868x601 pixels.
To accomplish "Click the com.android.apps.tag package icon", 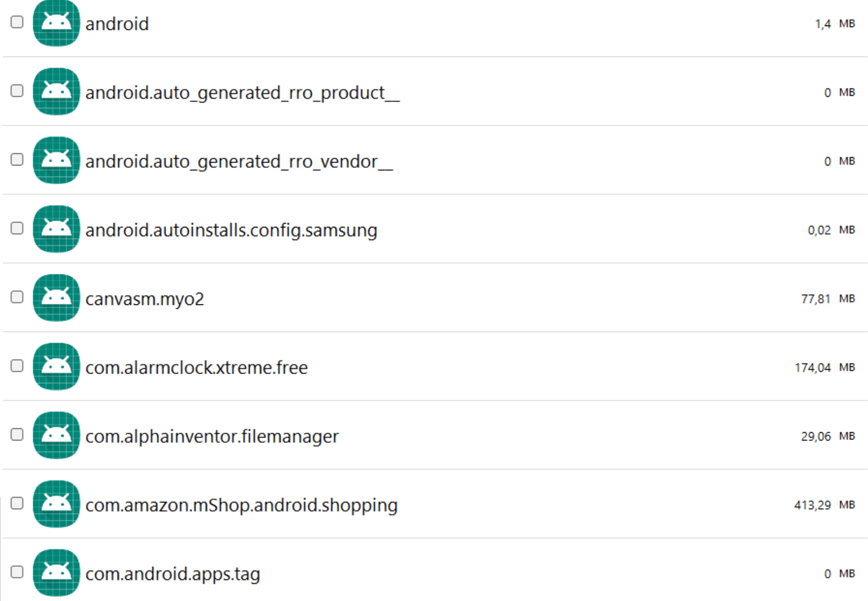I will tap(56, 573).
